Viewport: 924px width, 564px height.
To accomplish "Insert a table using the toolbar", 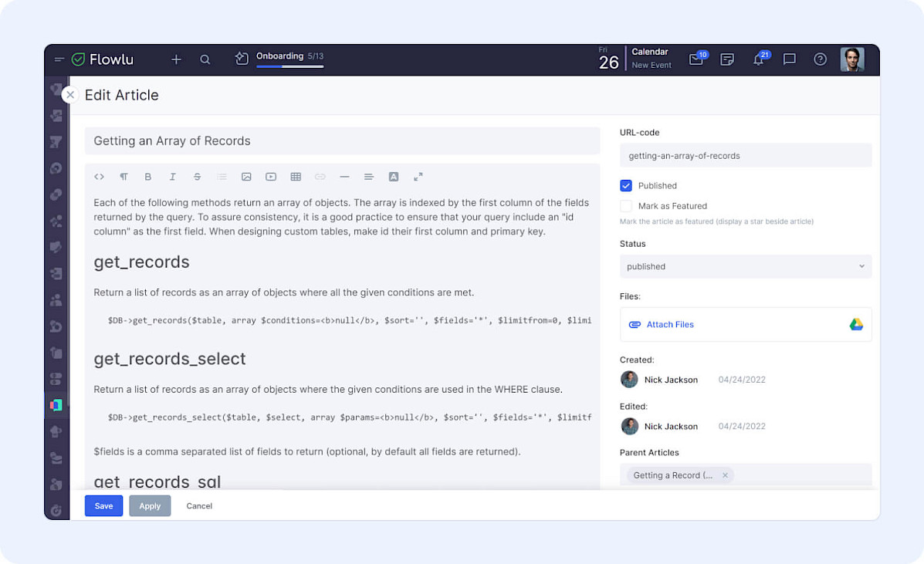I will (296, 177).
